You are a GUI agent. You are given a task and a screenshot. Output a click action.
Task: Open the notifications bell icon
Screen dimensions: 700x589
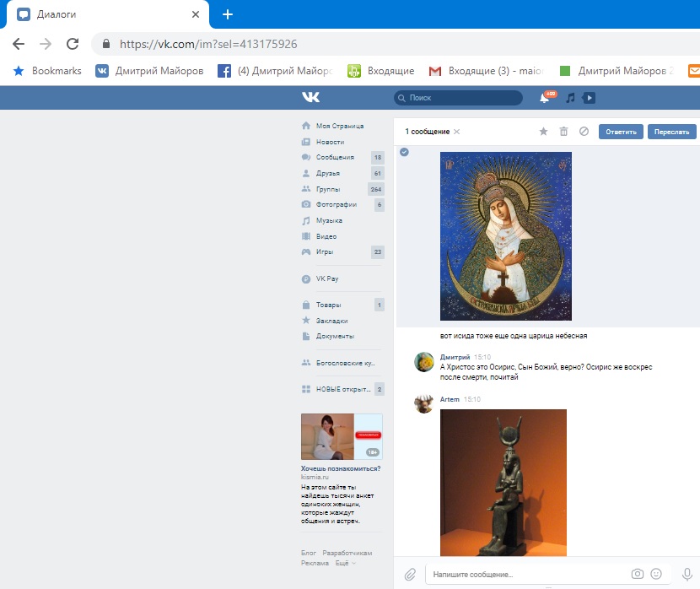click(x=544, y=98)
